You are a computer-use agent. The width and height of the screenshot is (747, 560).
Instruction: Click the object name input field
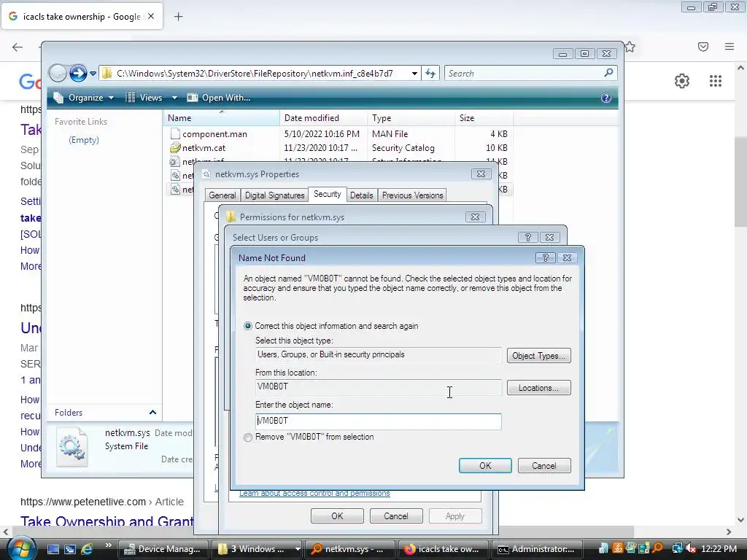point(379,421)
